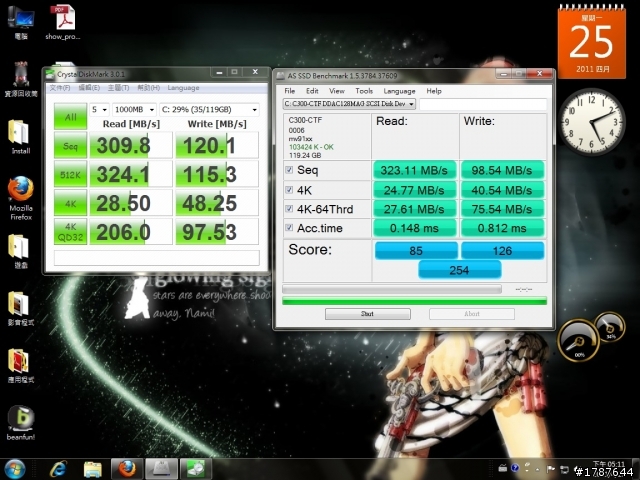
Task: Click the analog clock gadget
Action: pyautogui.click(x=592, y=122)
